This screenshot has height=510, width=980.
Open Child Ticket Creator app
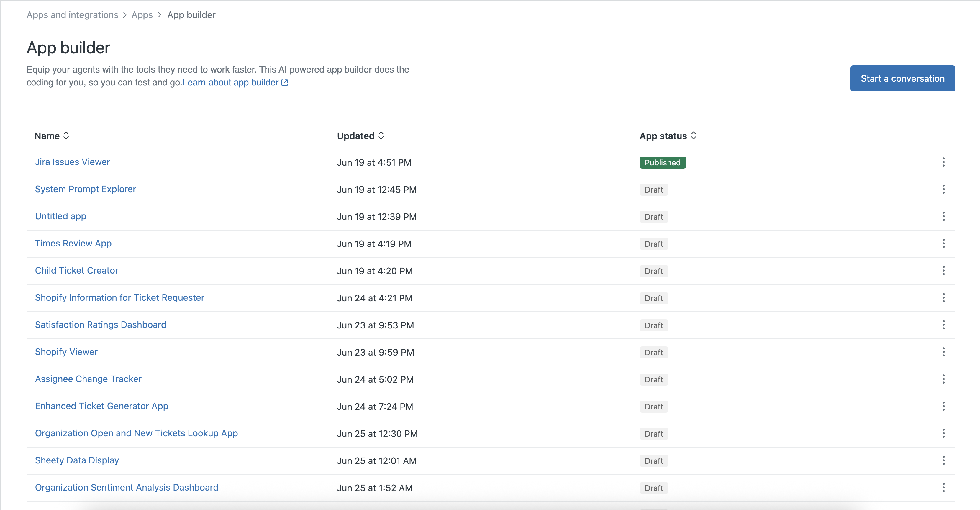pos(76,270)
